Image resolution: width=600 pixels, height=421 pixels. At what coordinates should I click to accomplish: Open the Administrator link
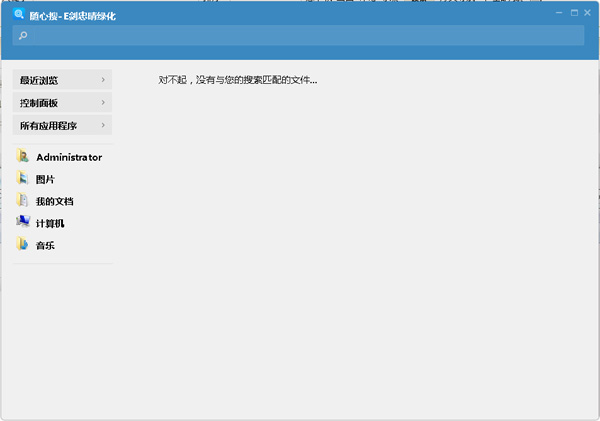pos(69,157)
